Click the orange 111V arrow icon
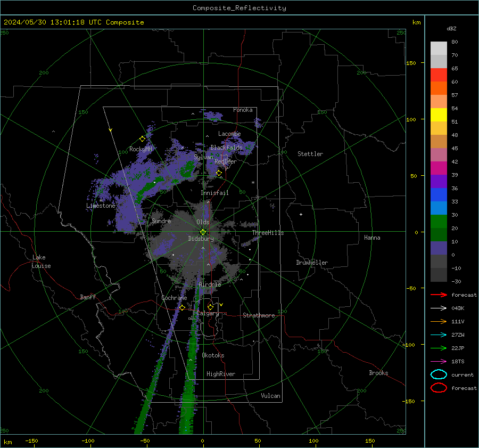Viewport: 479px width, 448px height. pos(439,321)
